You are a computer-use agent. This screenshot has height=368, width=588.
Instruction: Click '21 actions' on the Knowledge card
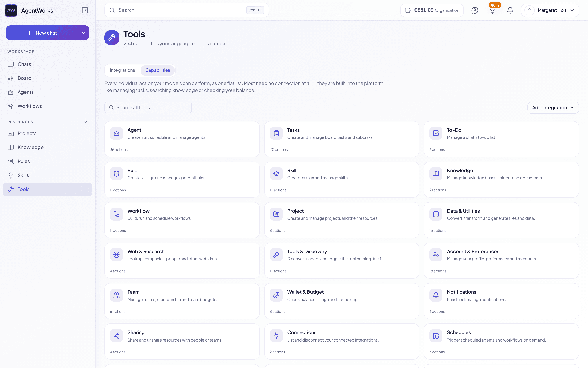point(438,190)
